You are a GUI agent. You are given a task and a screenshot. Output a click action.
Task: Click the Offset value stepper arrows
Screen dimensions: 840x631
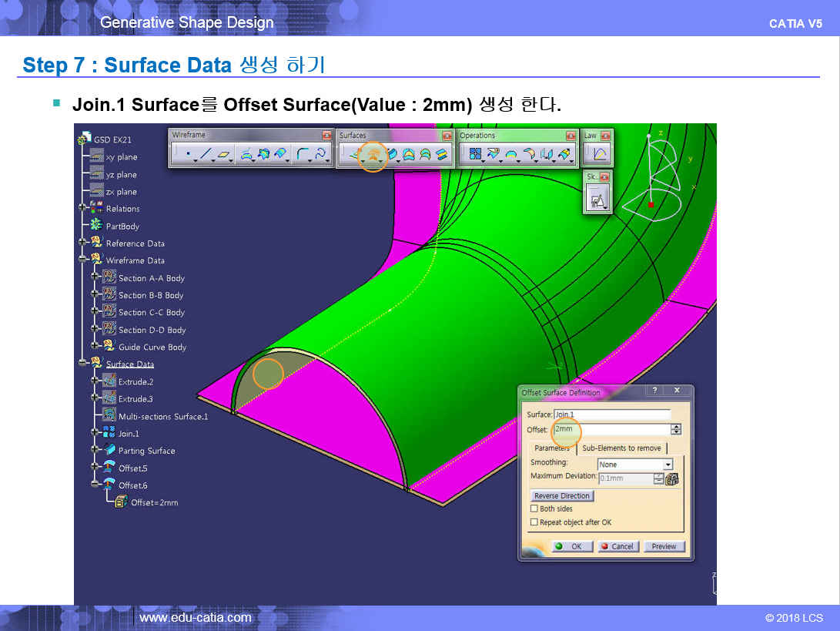click(x=676, y=429)
